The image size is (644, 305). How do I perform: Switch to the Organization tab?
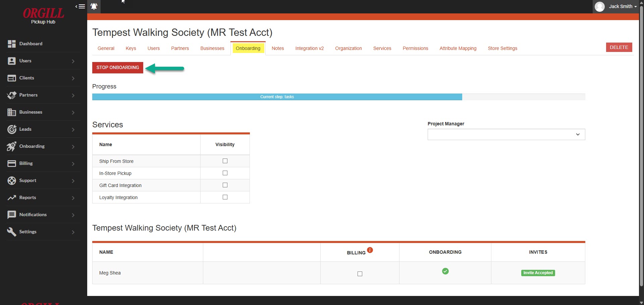pyautogui.click(x=348, y=48)
